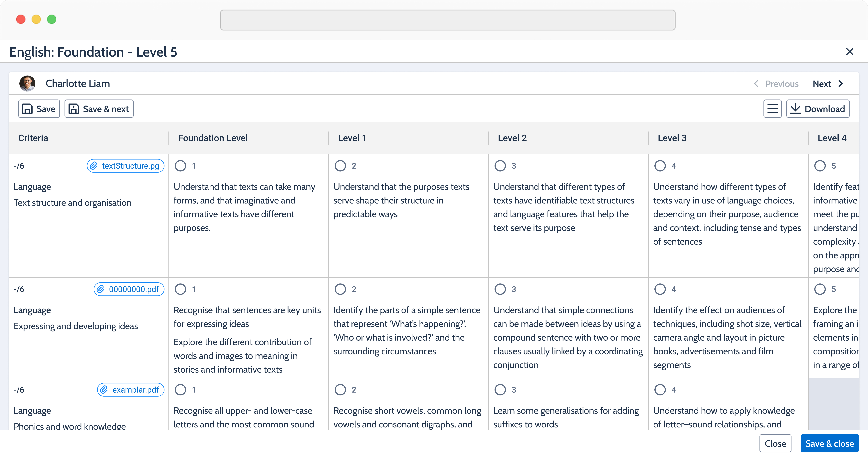The image size is (868, 457).
Task: Select score 3 for Phonics and word knowledge
Action: (500, 390)
